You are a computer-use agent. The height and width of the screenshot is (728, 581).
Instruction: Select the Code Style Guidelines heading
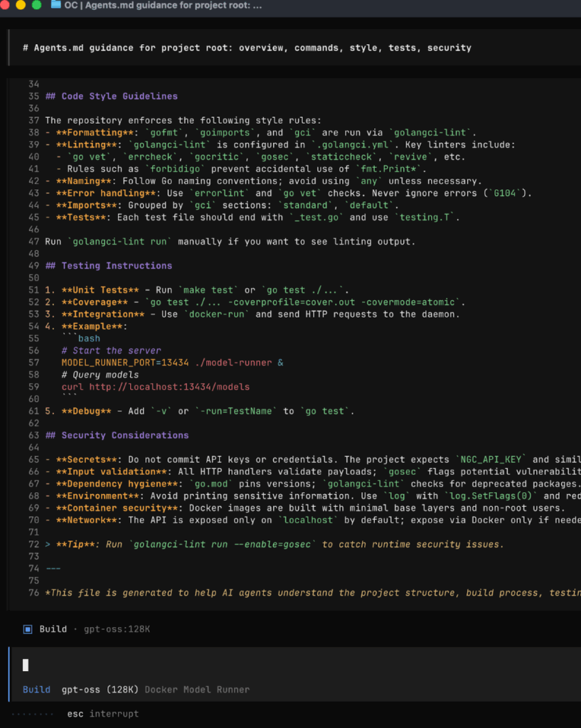tap(111, 96)
